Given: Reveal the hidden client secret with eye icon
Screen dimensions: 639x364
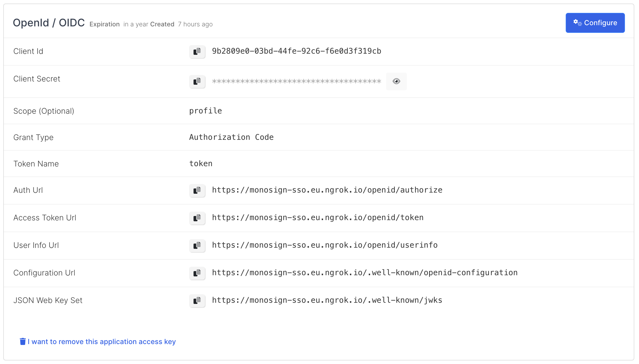Looking at the screenshot, I should tap(396, 81).
